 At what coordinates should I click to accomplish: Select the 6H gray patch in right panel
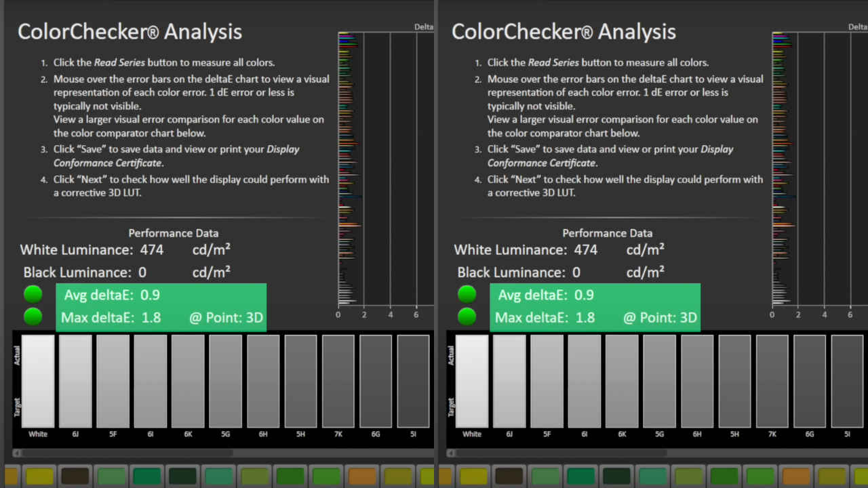697,380
